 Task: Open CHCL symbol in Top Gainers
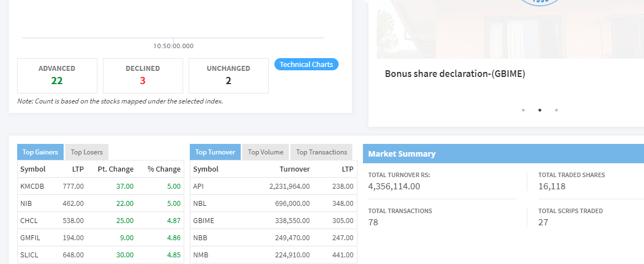tap(29, 221)
